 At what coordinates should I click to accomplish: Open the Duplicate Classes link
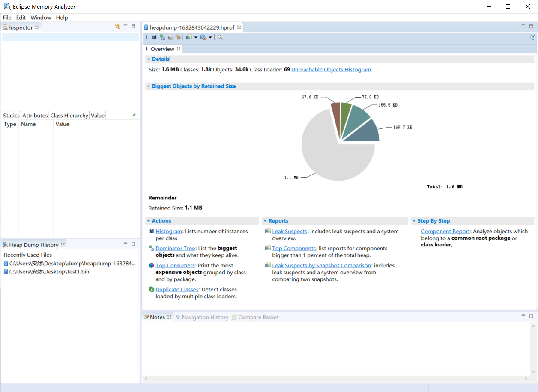coord(177,290)
